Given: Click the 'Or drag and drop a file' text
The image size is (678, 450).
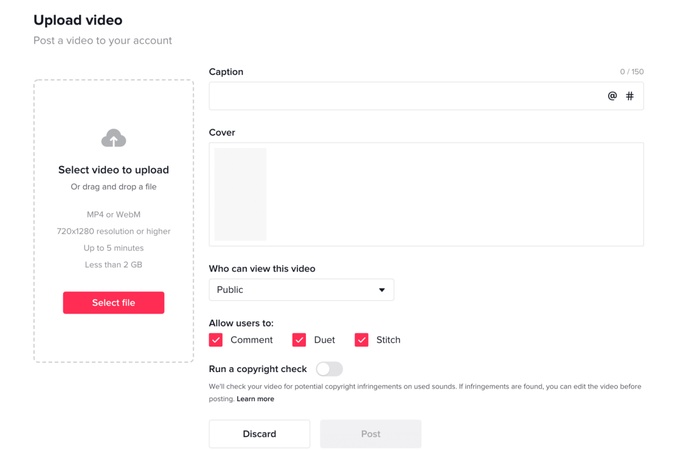Looking at the screenshot, I should point(113,187).
